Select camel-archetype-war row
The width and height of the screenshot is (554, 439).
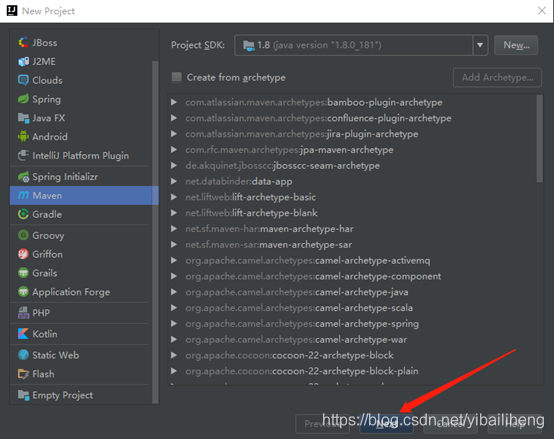coord(352,340)
